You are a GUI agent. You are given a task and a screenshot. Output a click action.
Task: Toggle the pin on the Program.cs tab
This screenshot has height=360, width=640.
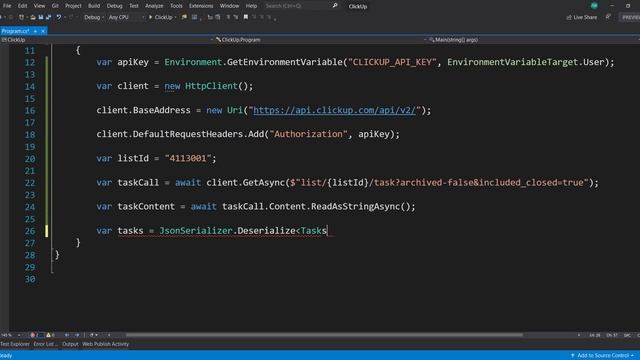pos(36,31)
